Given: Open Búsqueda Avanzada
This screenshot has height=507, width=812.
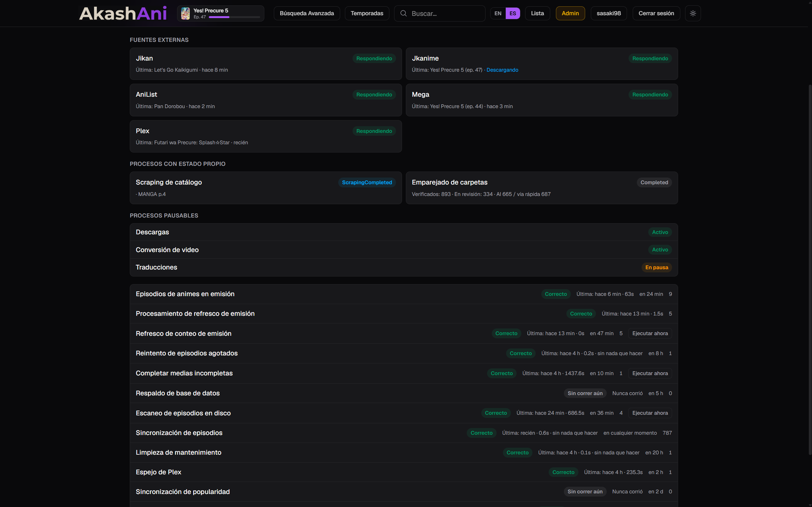Looking at the screenshot, I should [307, 13].
